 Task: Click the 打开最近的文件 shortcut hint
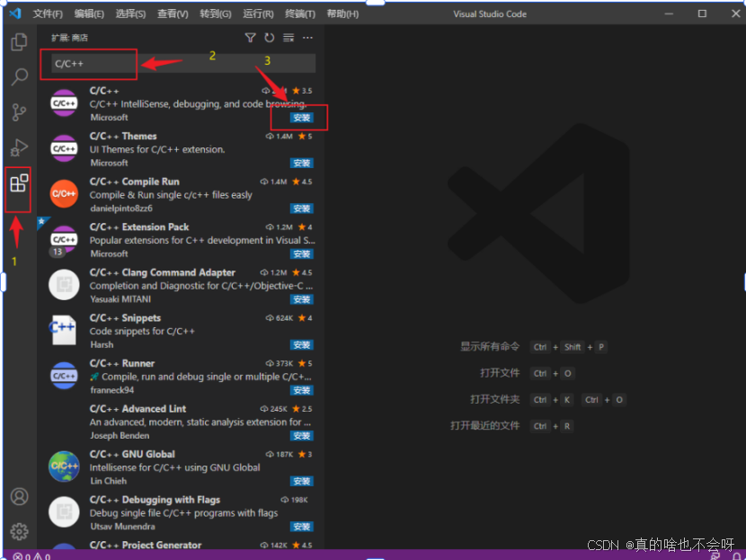coord(484,425)
